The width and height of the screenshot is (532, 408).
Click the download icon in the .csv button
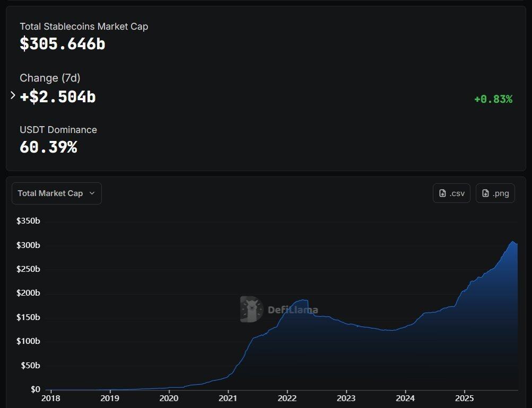tap(442, 193)
